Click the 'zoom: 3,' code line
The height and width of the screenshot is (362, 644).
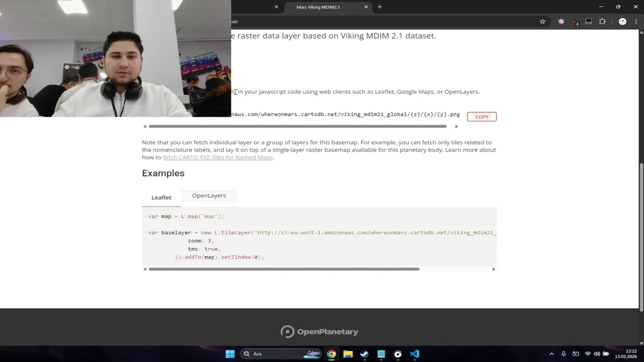[x=201, y=241]
